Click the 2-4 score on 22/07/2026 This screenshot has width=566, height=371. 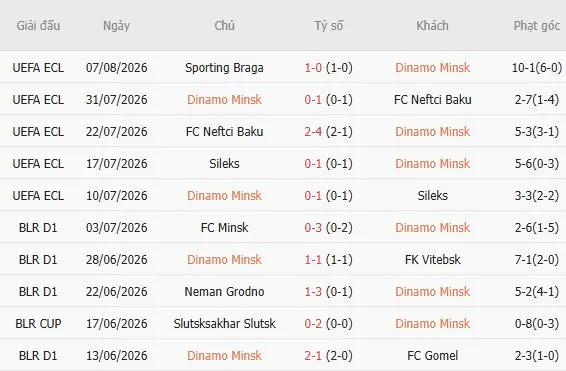point(313,132)
